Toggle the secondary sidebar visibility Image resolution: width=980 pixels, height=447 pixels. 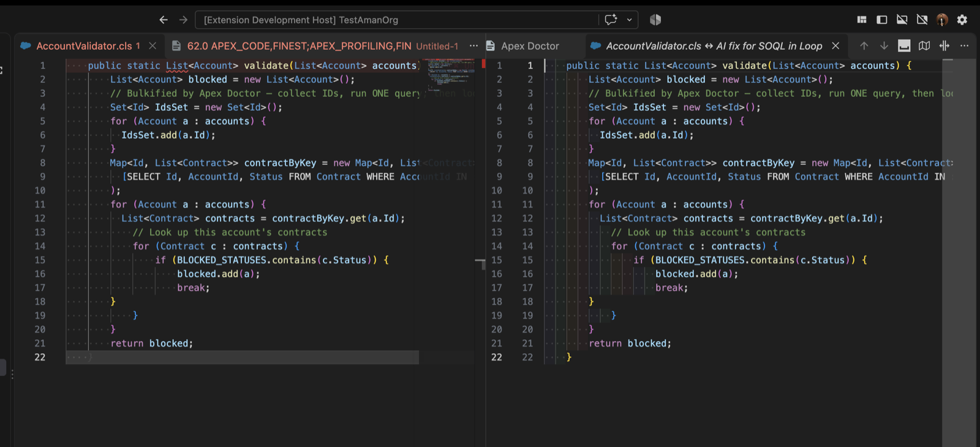(922, 20)
